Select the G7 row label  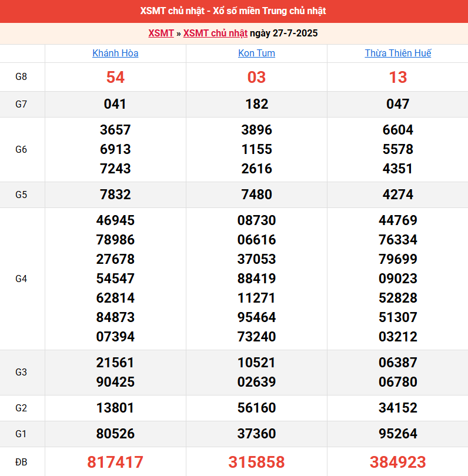click(x=21, y=104)
